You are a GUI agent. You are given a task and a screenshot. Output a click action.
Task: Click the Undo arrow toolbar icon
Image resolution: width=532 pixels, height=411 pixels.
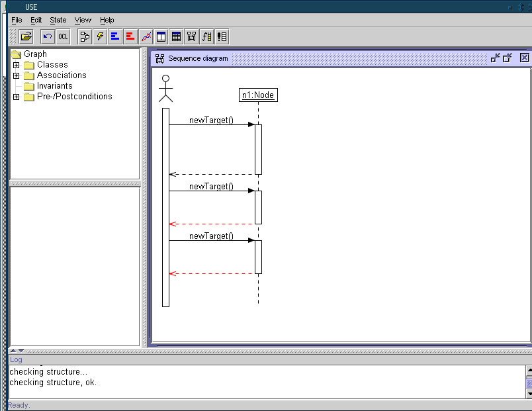pos(48,36)
